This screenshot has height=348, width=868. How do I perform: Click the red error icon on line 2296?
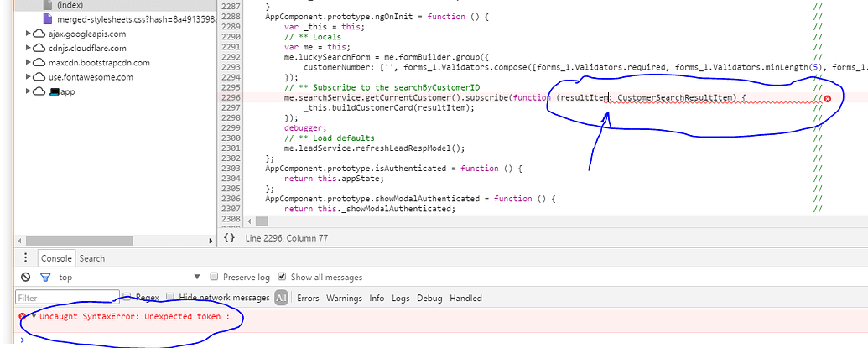[828, 99]
